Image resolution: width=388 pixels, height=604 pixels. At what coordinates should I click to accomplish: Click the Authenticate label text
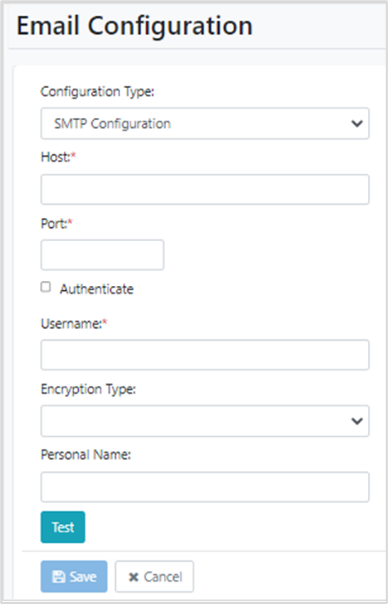(x=97, y=289)
